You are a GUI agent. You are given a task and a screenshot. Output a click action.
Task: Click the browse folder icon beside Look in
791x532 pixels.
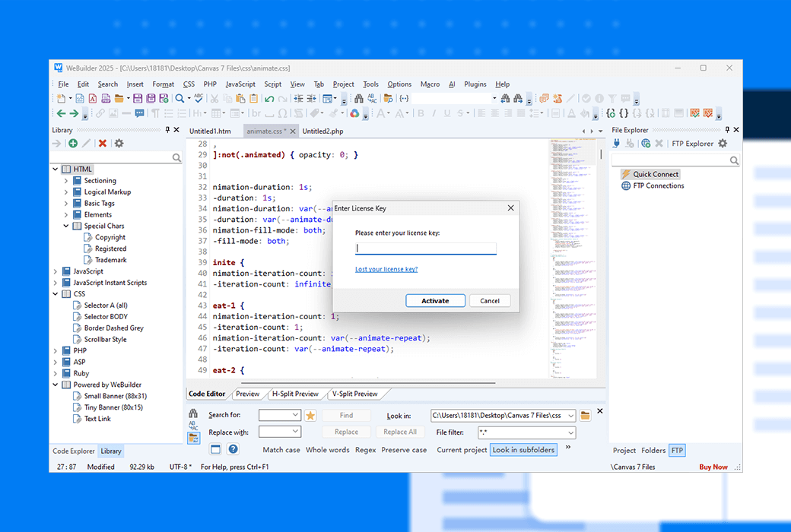[x=586, y=416]
